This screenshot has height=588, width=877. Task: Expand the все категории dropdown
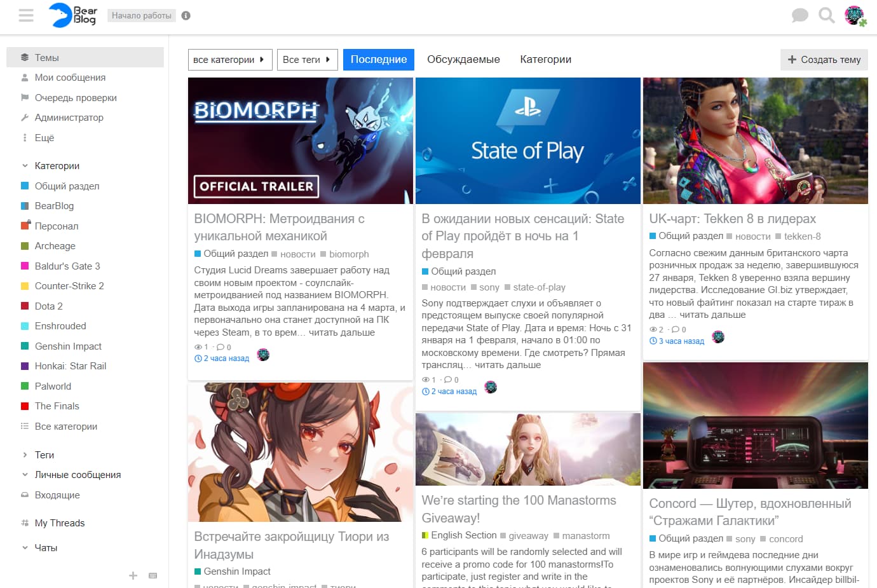229,60
